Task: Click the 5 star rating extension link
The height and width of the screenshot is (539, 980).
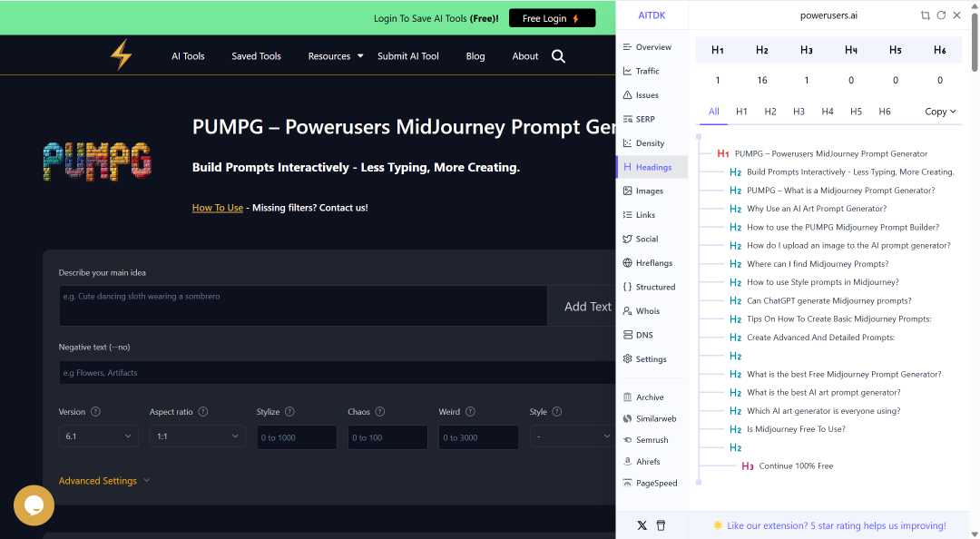Action: pyautogui.click(x=837, y=526)
